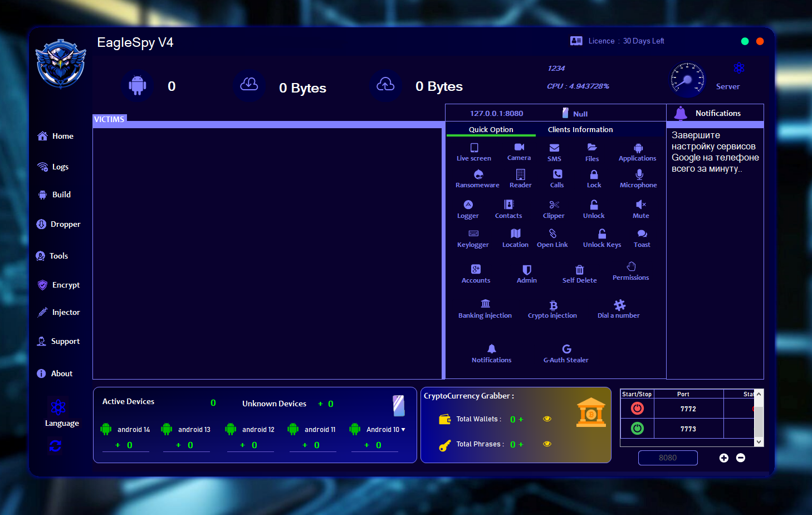Show Total Phrases with the eye icon

click(547, 444)
